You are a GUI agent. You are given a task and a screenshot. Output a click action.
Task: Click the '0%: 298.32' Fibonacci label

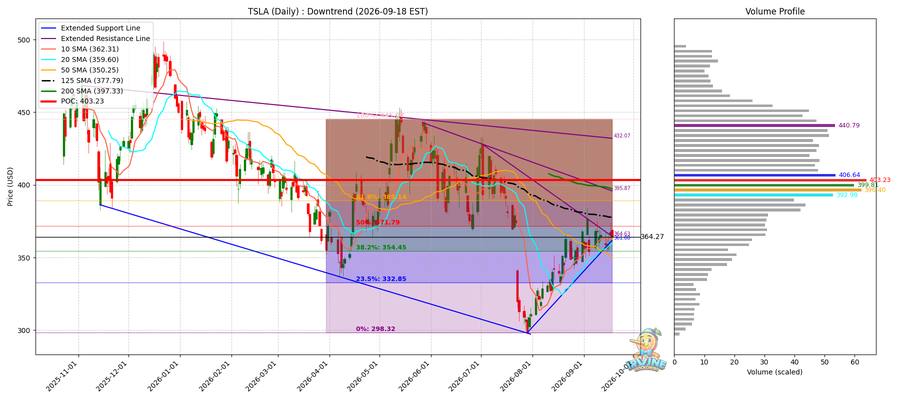point(375,329)
